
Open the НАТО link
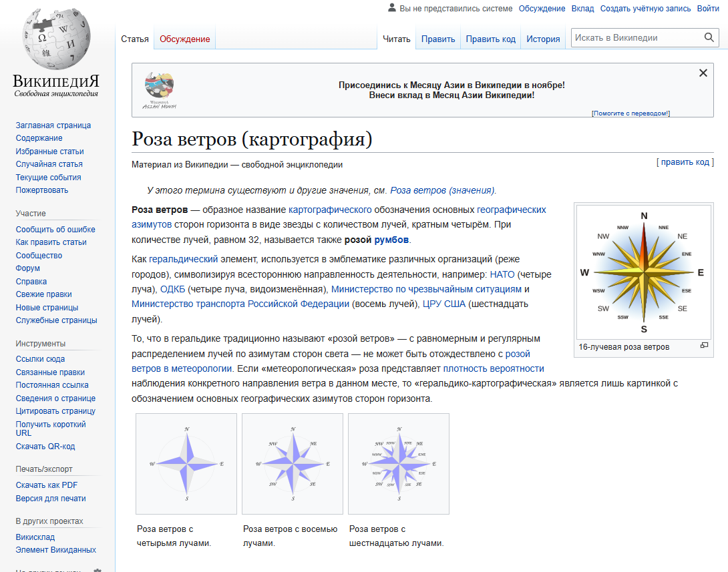502,274
